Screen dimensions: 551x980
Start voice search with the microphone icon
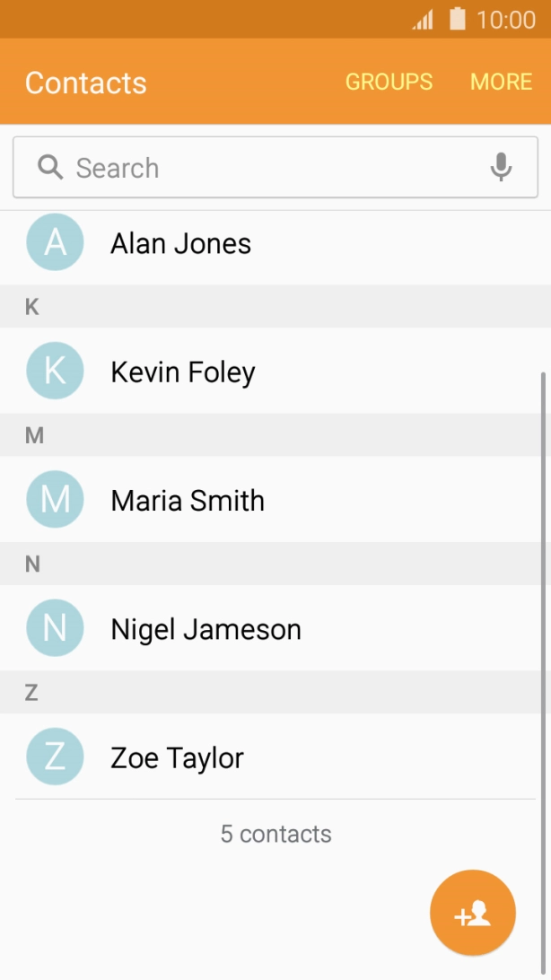(501, 167)
